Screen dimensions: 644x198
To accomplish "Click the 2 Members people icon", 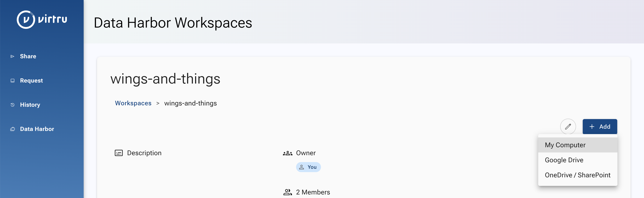I will point(287,192).
